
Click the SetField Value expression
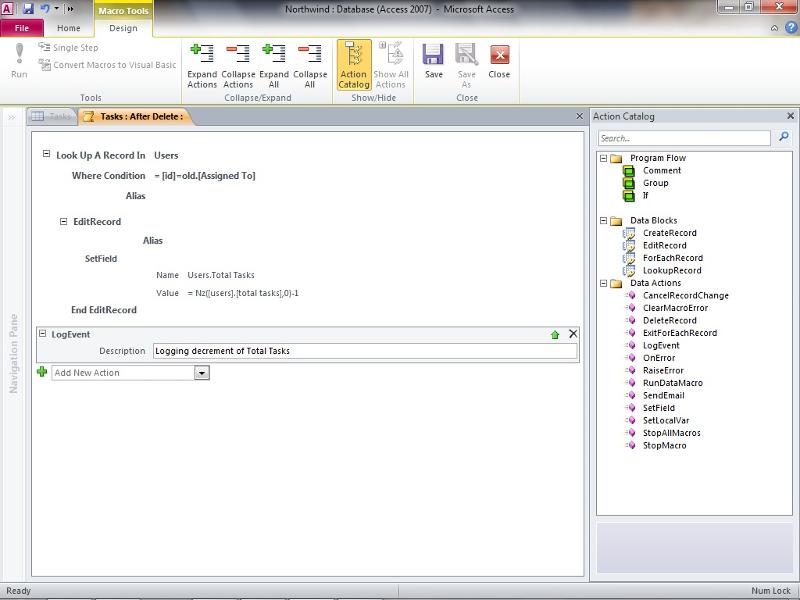click(243, 293)
